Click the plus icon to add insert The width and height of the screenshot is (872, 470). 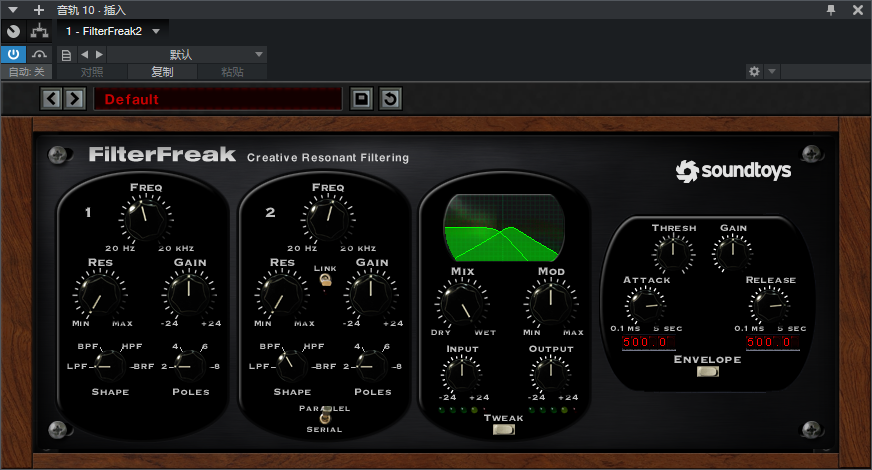tap(39, 10)
